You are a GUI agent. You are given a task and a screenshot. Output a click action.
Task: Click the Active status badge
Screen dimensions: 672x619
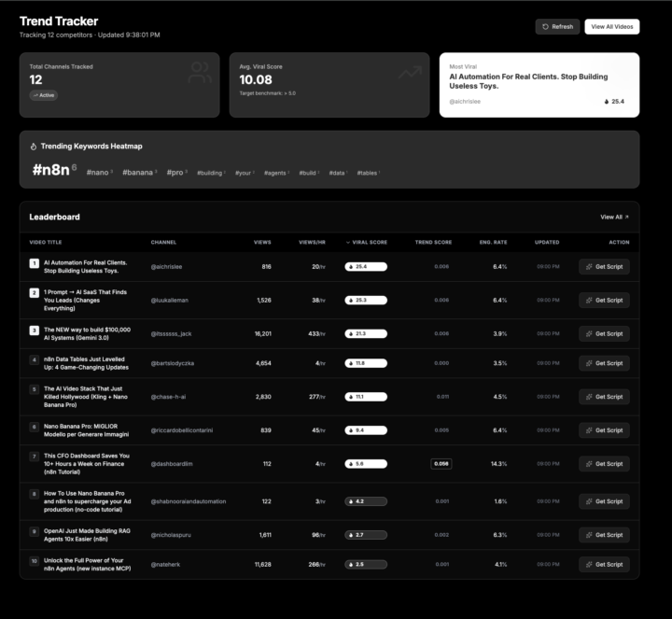43,95
